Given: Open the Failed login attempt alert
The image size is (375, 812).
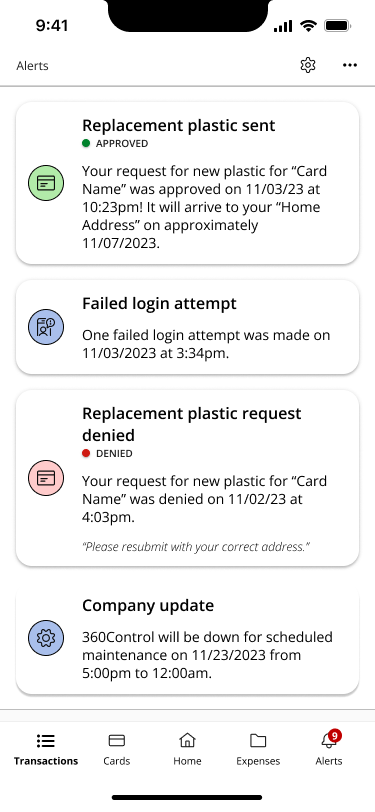Looking at the screenshot, I should tap(188, 327).
